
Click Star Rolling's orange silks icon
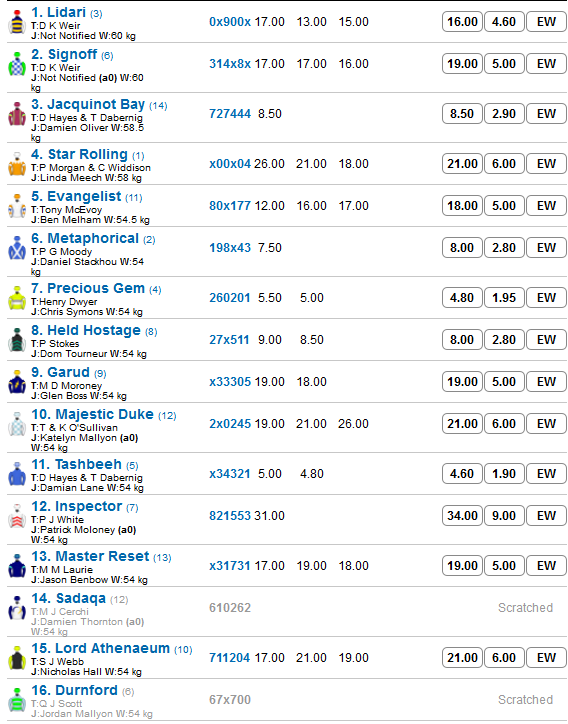coord(17,164)
